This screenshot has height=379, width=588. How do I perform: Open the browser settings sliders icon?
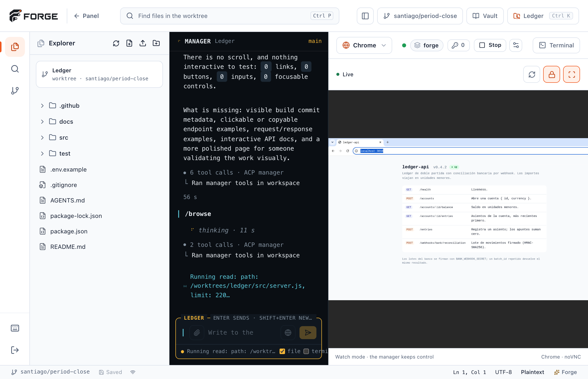516,45
